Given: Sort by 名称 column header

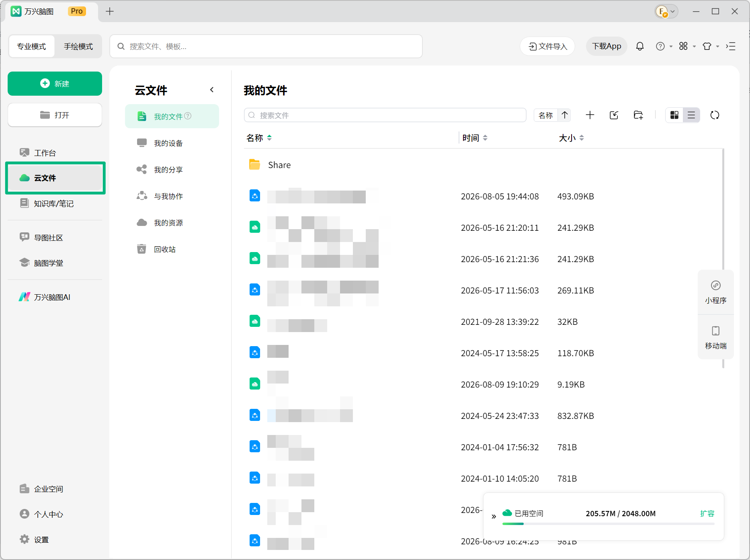Looking at the screenshot, I should point(259,138).
